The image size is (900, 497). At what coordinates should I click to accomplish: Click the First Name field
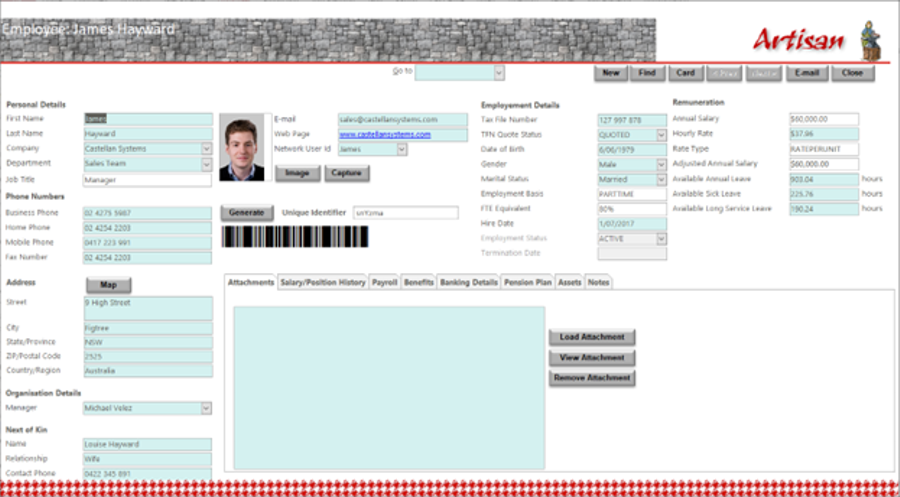tap(148, 119)
